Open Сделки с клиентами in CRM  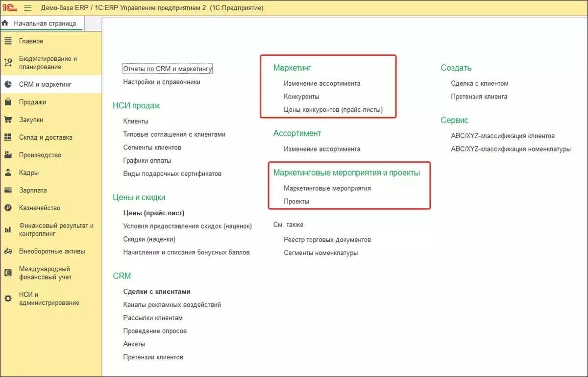(x=157, y=292)
